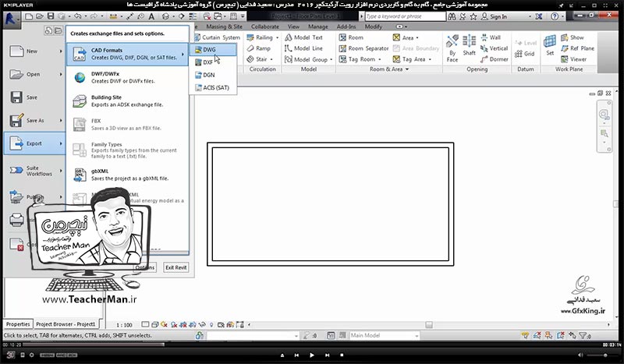Switch to the Manage ribbon tab

(318, 27)
